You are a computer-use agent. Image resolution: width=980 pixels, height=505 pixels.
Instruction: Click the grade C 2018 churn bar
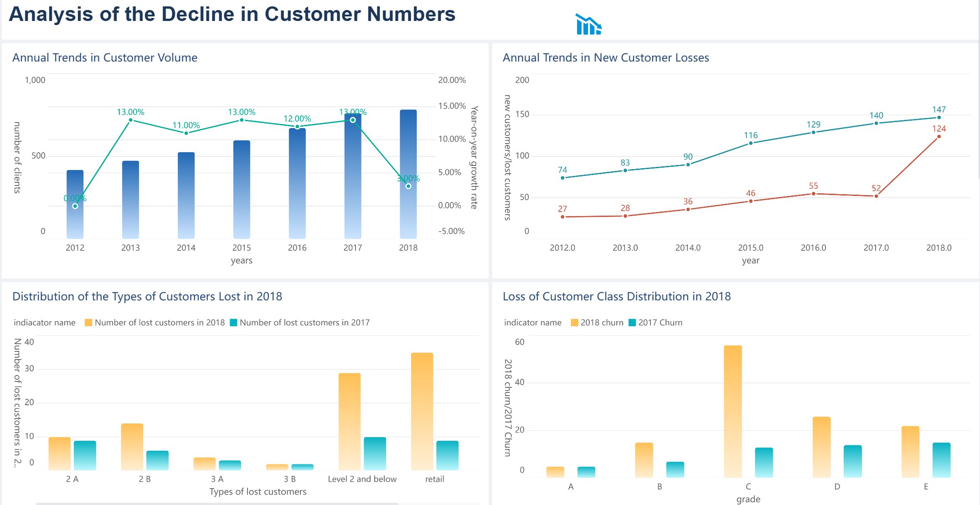pos(732,410)
